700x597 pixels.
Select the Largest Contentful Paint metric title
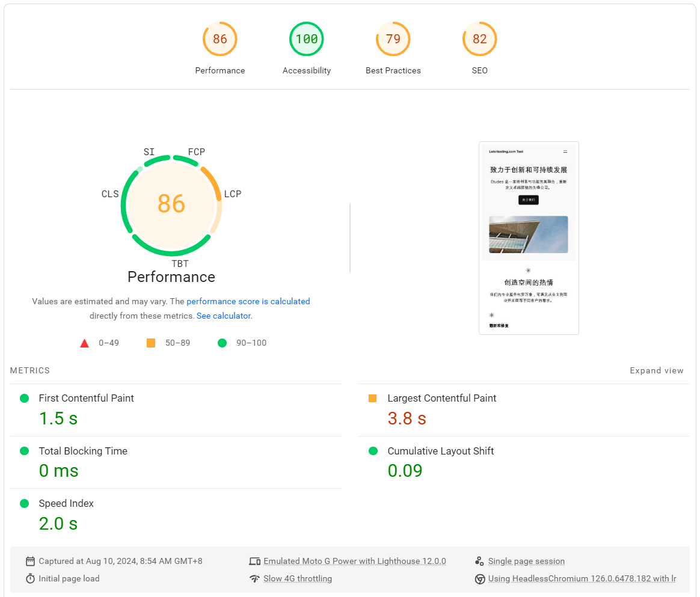[x=441, y=398]
